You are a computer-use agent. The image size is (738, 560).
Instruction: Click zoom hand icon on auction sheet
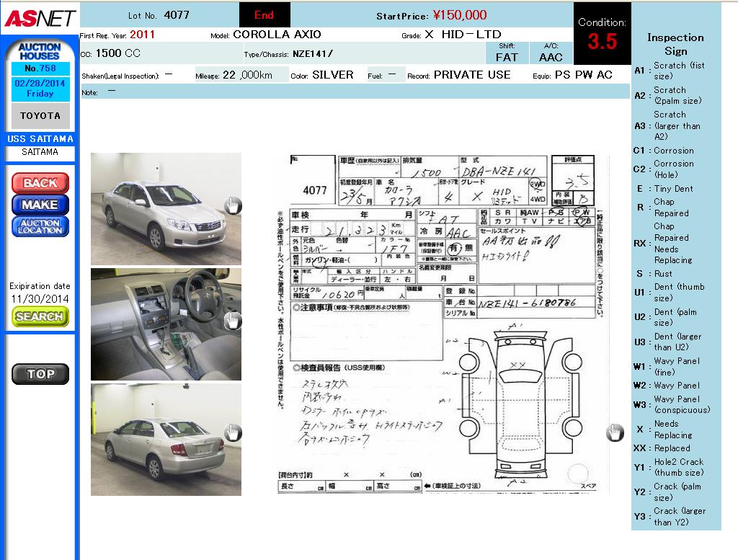click(614, 432)
